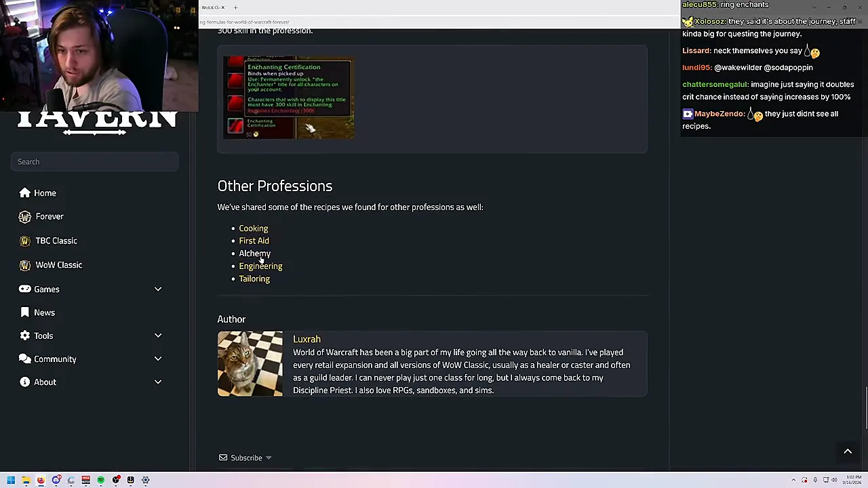Expand the About submenu chevron
The height and width of the screenshot is (488, 868).
coord(158,382)
